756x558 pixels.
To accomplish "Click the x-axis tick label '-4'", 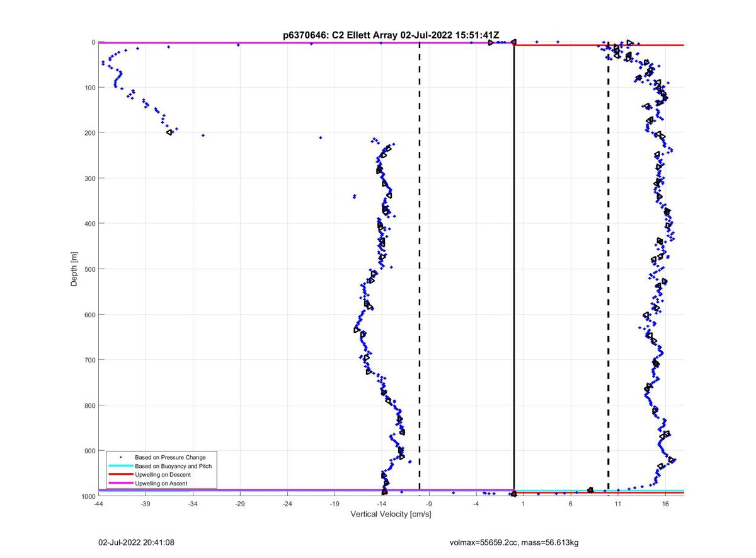I will pyautogui.click(x=476, y=504).
